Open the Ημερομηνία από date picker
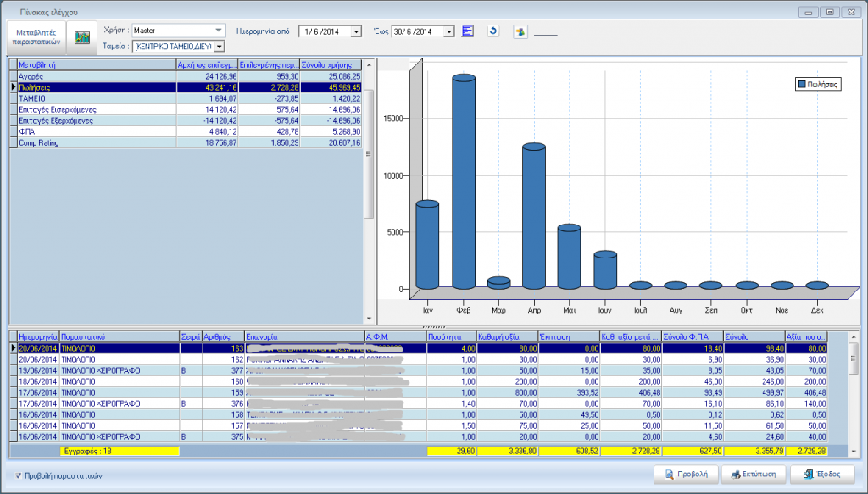 tap(355, 31)
